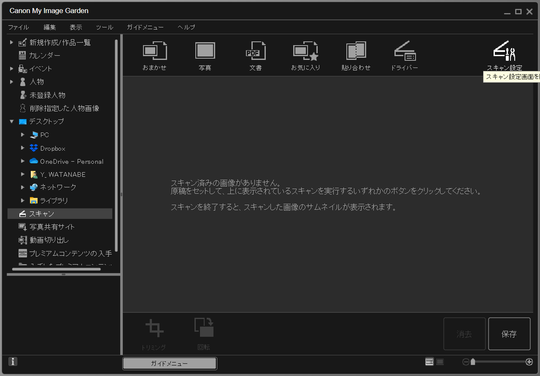The height and width of the screenshot is (376, 540).
Task: Choose the Document (文書) PDF scan icon
Action: pos(256,55)
